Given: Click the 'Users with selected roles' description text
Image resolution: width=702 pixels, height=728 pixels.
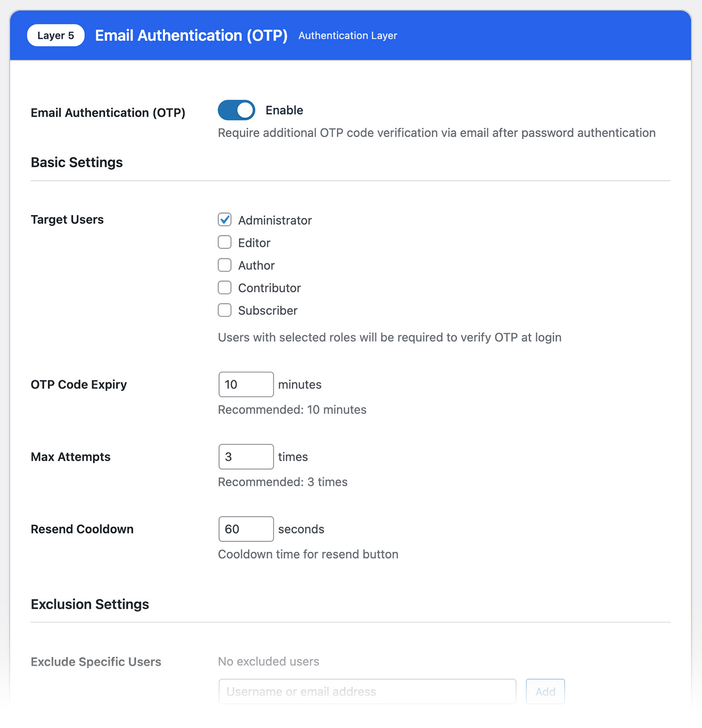Looking at the screenshot, I should [390, 338].
